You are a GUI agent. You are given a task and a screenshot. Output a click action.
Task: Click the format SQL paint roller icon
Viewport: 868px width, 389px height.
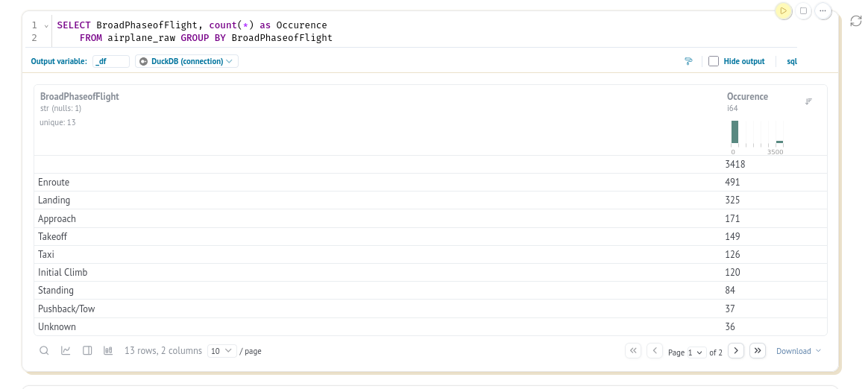[x=688, y=61]
